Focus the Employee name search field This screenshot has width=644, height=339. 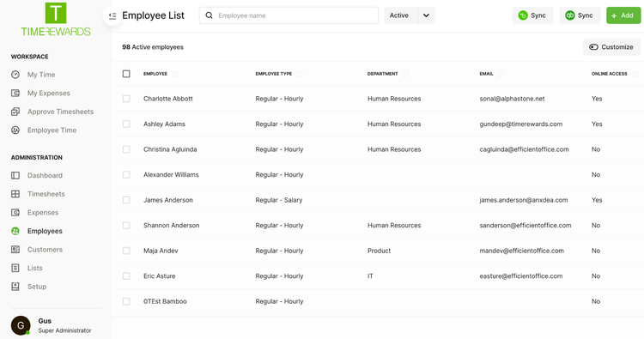point(289,15)
